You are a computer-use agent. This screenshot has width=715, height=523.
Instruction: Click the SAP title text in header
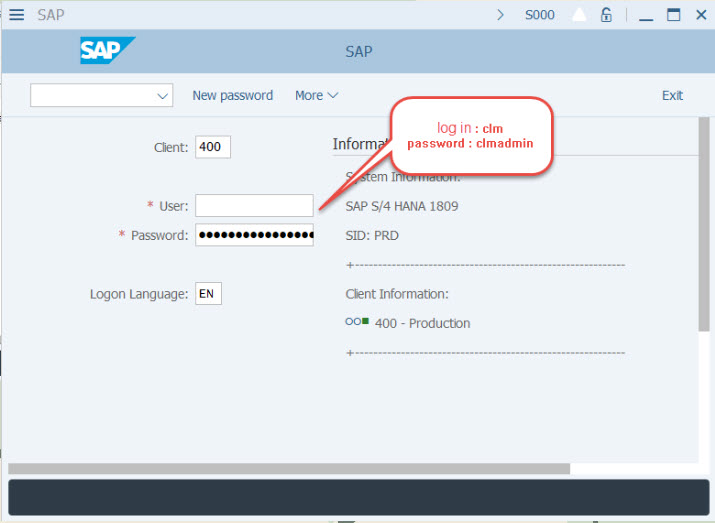point(359,52)
